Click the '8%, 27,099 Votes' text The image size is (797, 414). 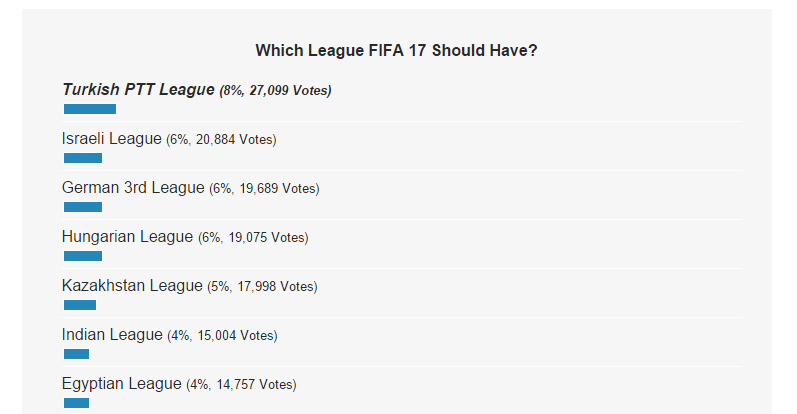tap(275, 91)
